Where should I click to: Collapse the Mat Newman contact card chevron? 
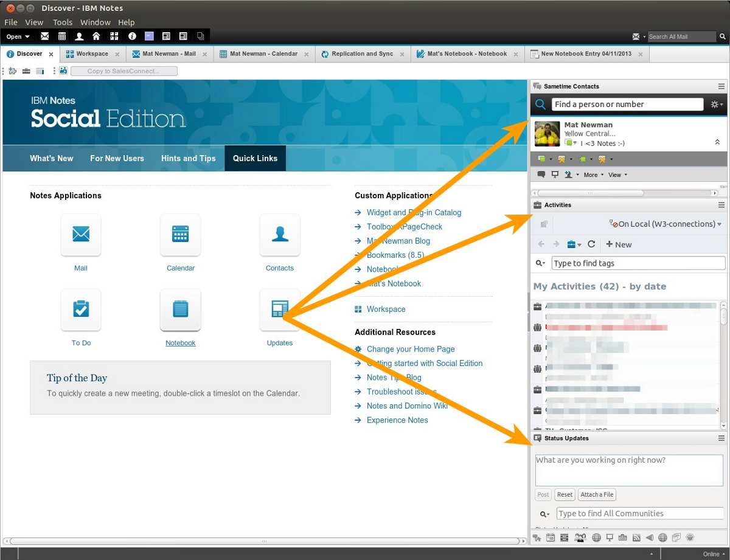coord(717,142)
